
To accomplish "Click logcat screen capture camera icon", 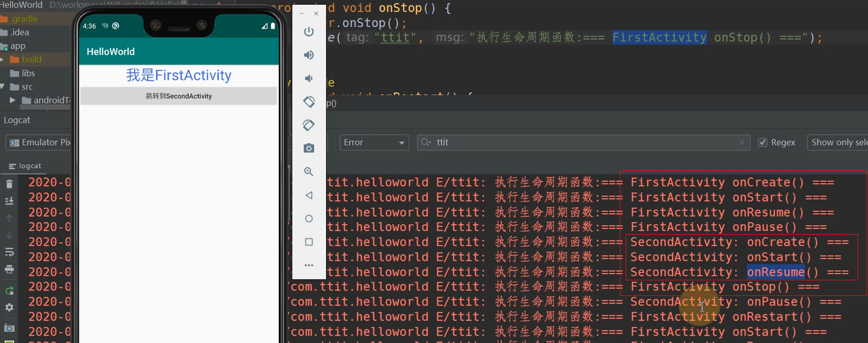I will (x=9, y=328).
